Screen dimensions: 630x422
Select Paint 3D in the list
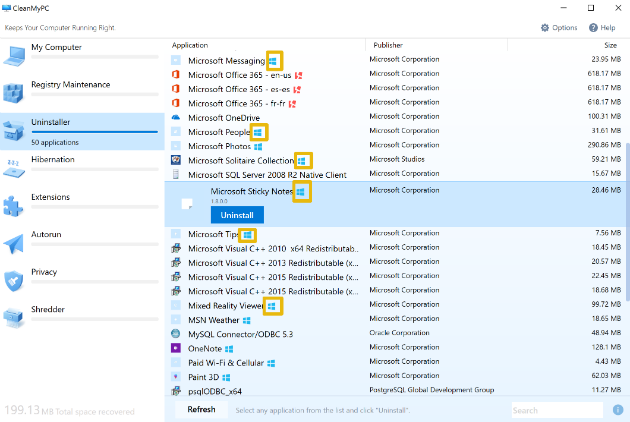[x=395, y=377]
